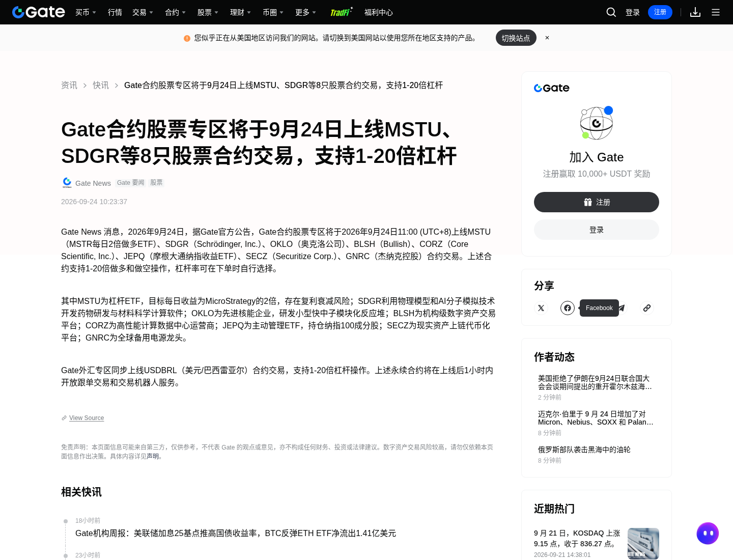Click the TradFi logo in navigation
The height and width of the screenshot is (560, 733).
click(x=342, y=12)
